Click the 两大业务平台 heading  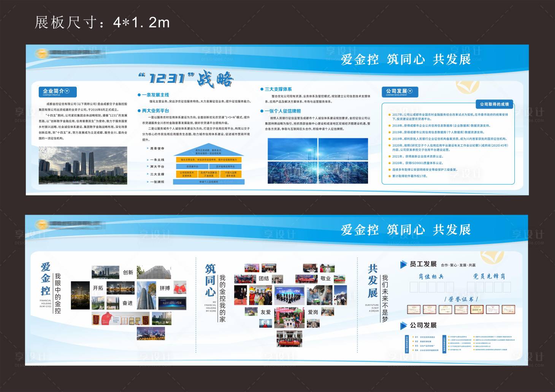point(155,111)
